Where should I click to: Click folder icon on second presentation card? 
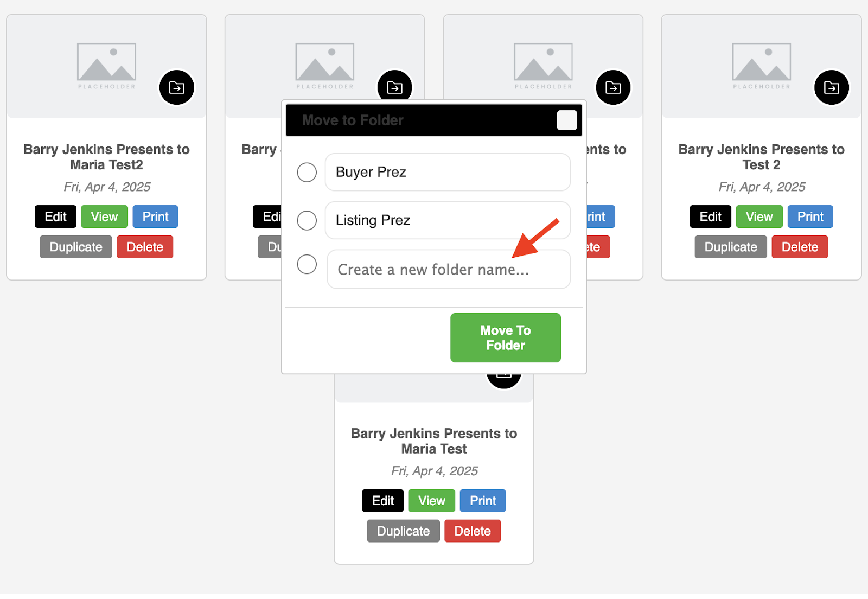click(395, 86)
